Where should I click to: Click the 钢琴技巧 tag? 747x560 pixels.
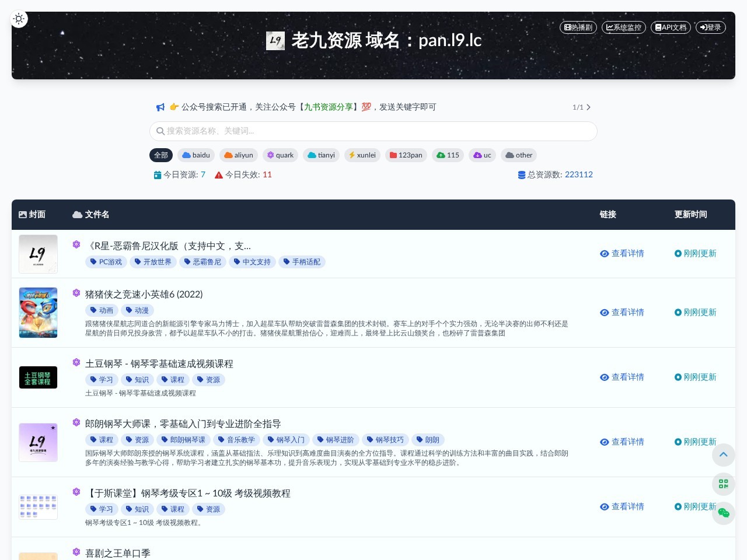(x=385, y=440)
